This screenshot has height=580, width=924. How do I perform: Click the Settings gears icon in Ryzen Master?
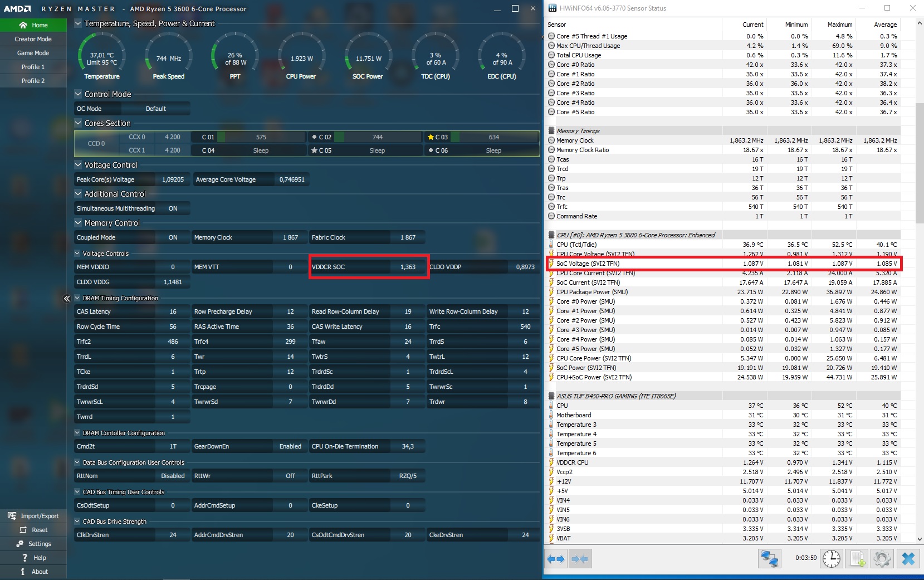pyautogui.click(x=20, y=544)
